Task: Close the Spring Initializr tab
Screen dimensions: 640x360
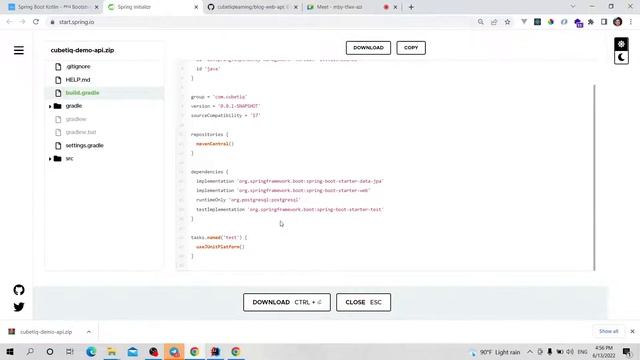Action: pyautogui.click(x=196, y=7)
